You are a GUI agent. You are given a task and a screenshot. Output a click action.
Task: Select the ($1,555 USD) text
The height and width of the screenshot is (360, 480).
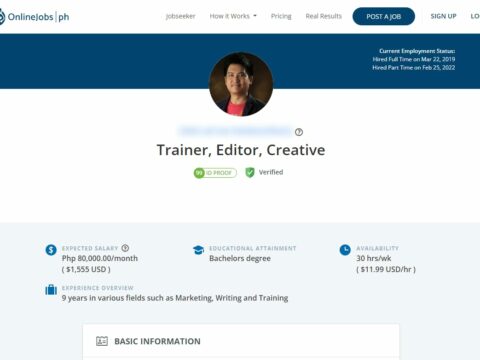(x=86, y=269)
